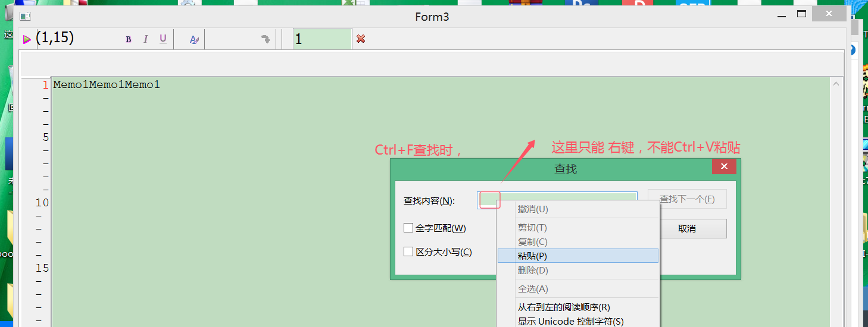Click the red X icon beside number box
Screen dimensions: 868x327
point(361,39)
